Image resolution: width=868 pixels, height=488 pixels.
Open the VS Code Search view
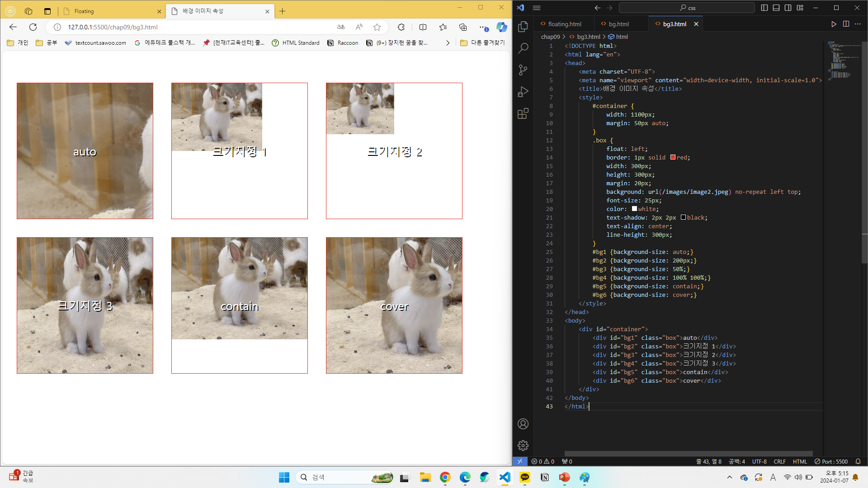[523, 48]
